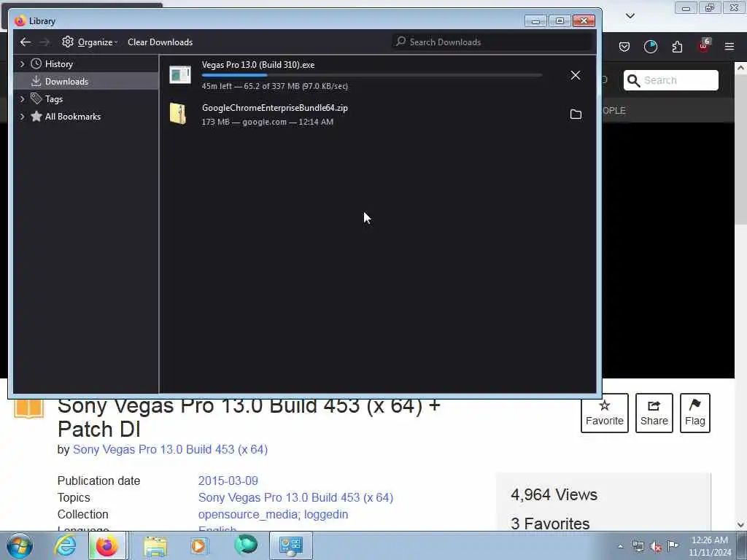Open the Topics link Sony Vegas Pro 13.0

(296, 497)
